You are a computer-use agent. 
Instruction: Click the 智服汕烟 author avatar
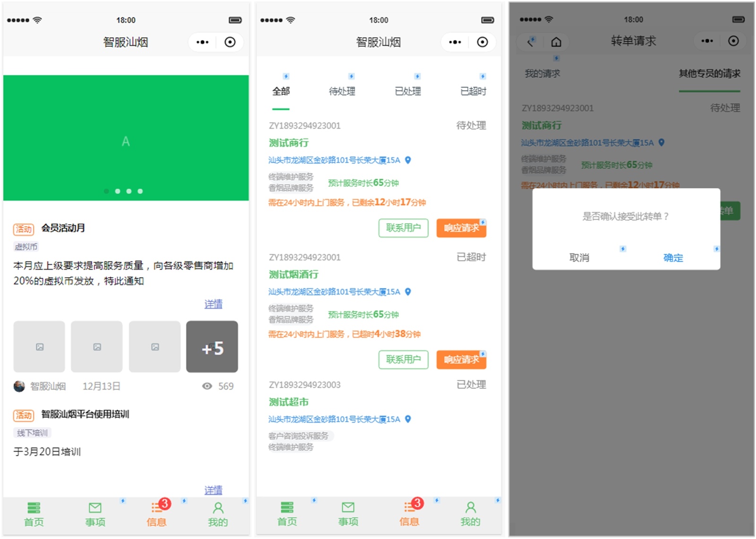coord(19,386)
